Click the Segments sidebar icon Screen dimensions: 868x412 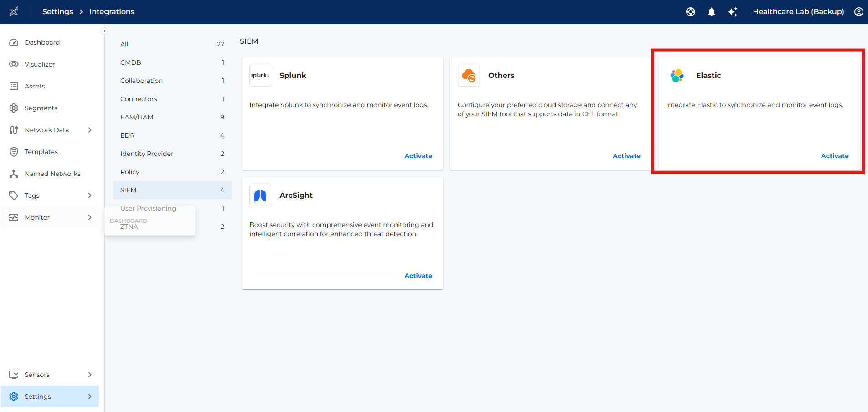[x=14, y=108]
